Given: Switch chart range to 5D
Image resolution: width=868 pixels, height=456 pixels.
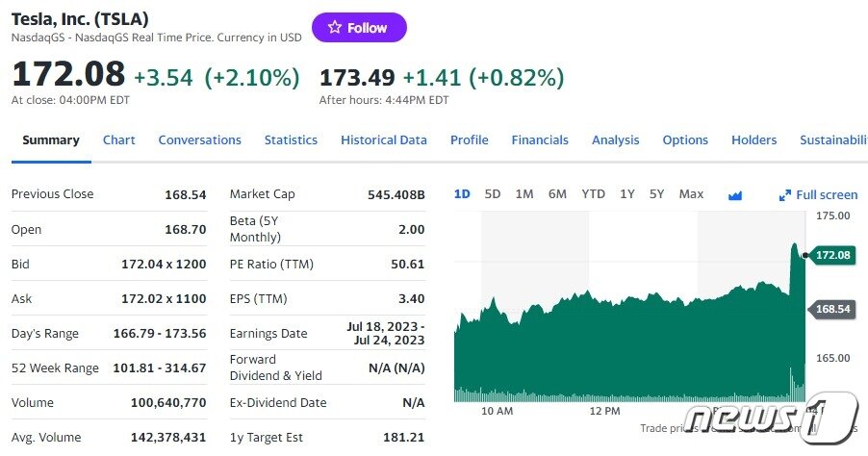Looking at the screenshot, I should point(493,194).
